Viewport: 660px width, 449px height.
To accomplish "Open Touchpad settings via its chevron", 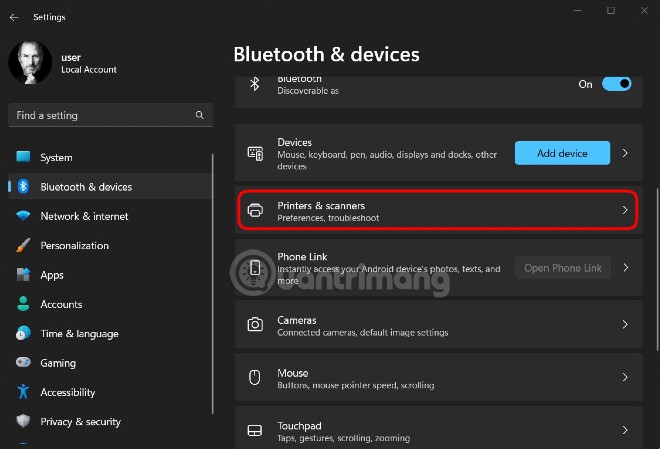I will [x=625, y=430].
